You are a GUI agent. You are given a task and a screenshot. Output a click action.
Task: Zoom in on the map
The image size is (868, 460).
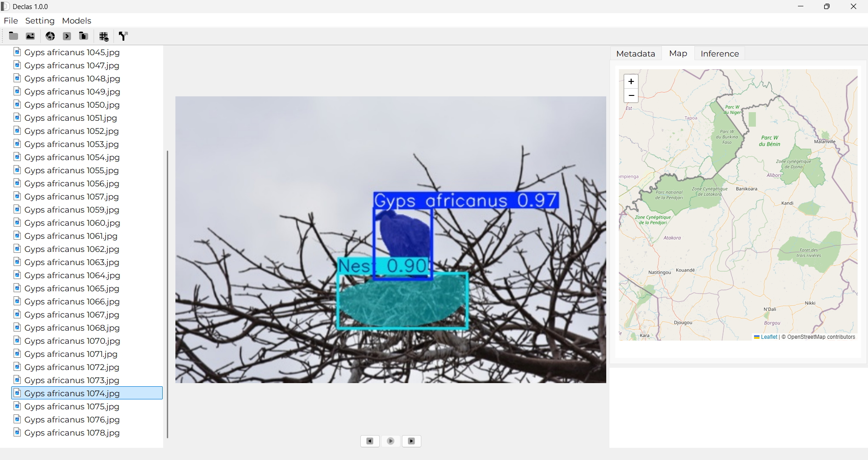coord(631,81)
